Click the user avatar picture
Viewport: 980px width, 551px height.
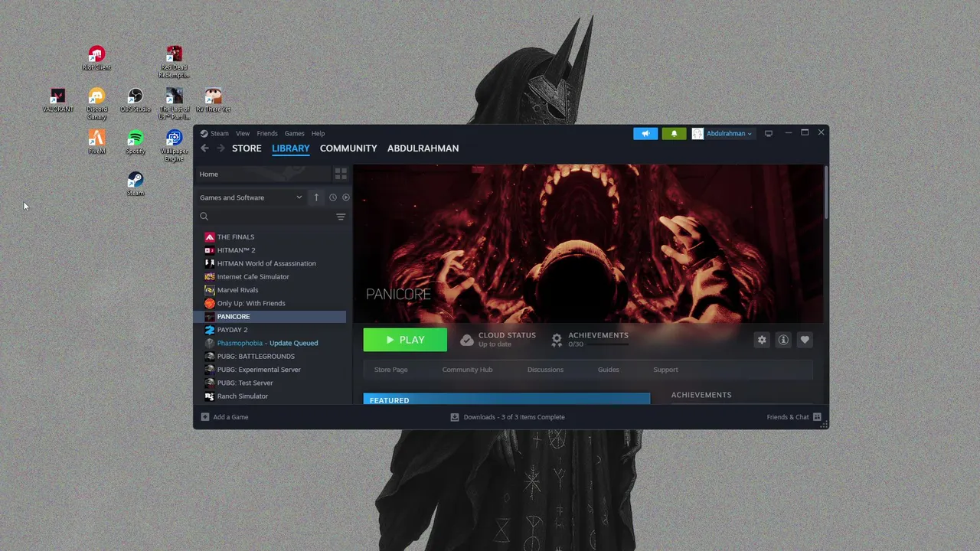click(697, 133)
